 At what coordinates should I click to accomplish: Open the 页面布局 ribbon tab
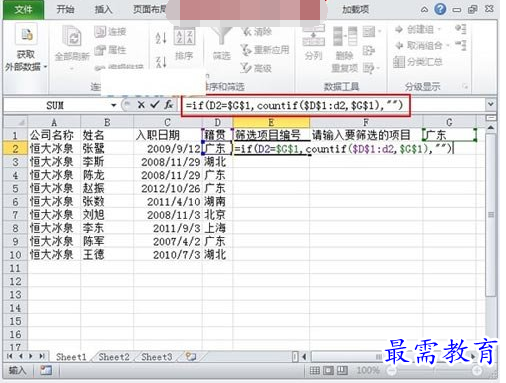[x=149, y=9]
